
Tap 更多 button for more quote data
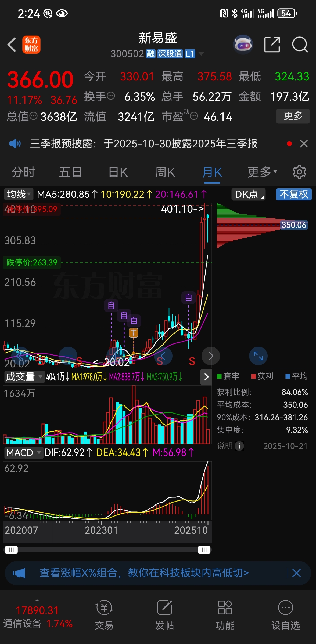click(x=293, y=116)
